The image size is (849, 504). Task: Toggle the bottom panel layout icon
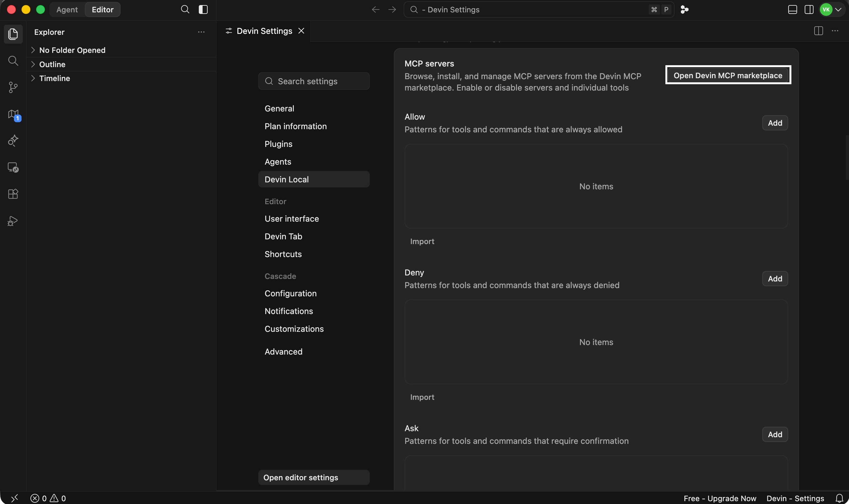coord(792,9)
